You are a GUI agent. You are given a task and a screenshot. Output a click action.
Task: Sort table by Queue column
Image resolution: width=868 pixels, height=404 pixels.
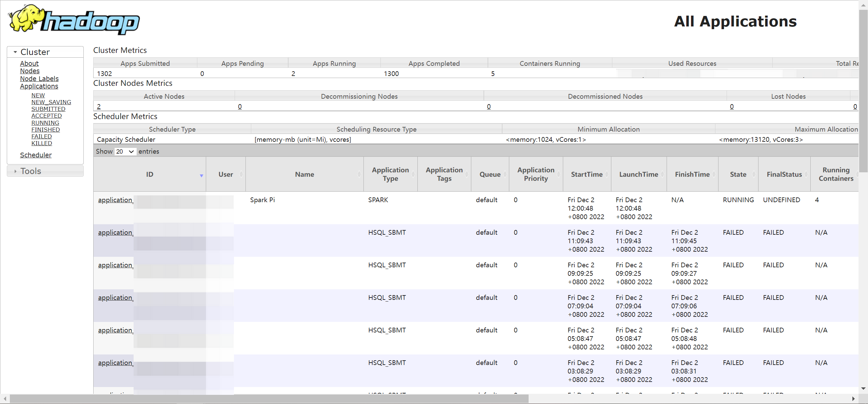tap(490, 174)
